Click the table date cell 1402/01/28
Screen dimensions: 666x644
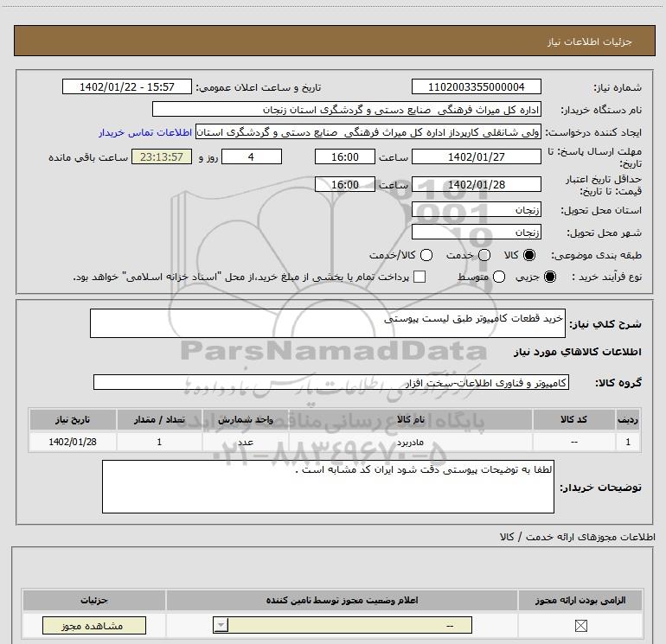pyautogui.click(x=73, y=442)
